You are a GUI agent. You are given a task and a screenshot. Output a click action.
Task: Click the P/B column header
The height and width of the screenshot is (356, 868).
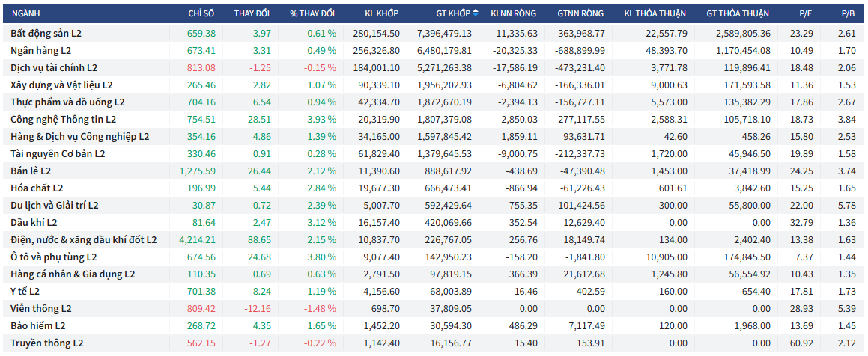(x=848, y=14)
